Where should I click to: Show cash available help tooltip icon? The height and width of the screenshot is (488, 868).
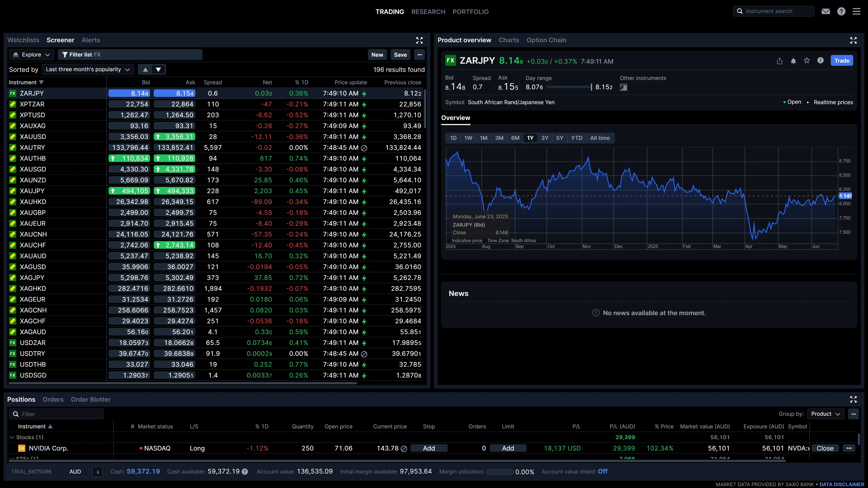245,472
